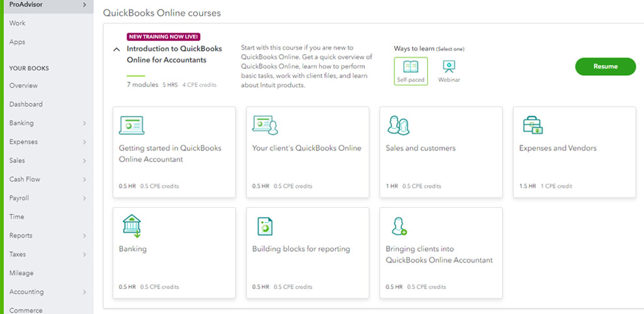The image size is (644, 314).
Task: Click the bank building icon on Banking card
Action: click(132, 226)
